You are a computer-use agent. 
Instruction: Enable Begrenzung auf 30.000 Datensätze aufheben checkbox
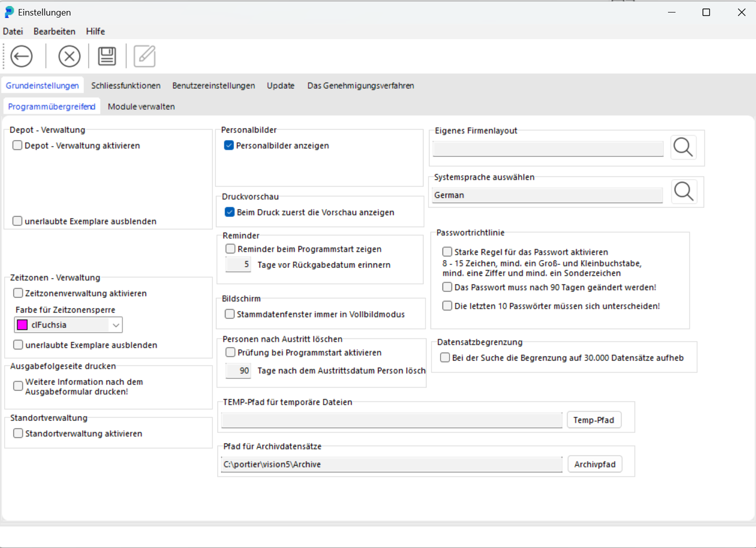pyautogui.click(x=445, y=357)
